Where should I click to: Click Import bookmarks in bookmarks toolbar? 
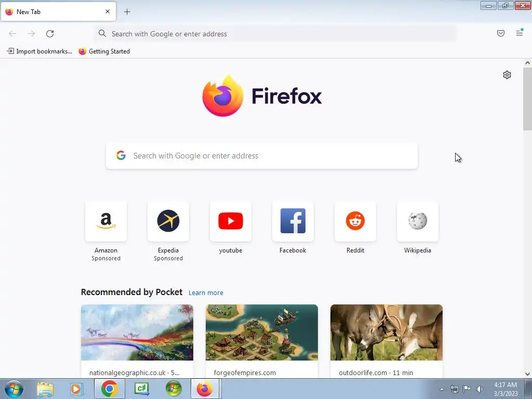pos(39,51)
